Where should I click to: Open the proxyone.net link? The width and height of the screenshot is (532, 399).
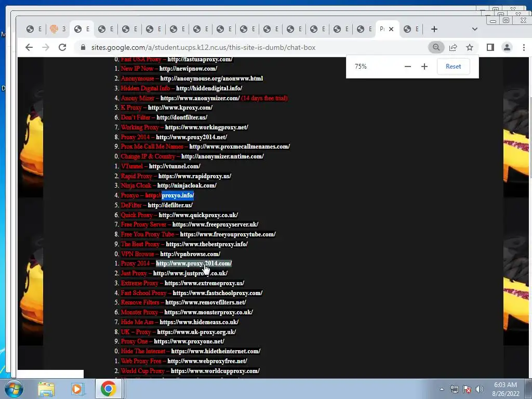click(189, 341)
